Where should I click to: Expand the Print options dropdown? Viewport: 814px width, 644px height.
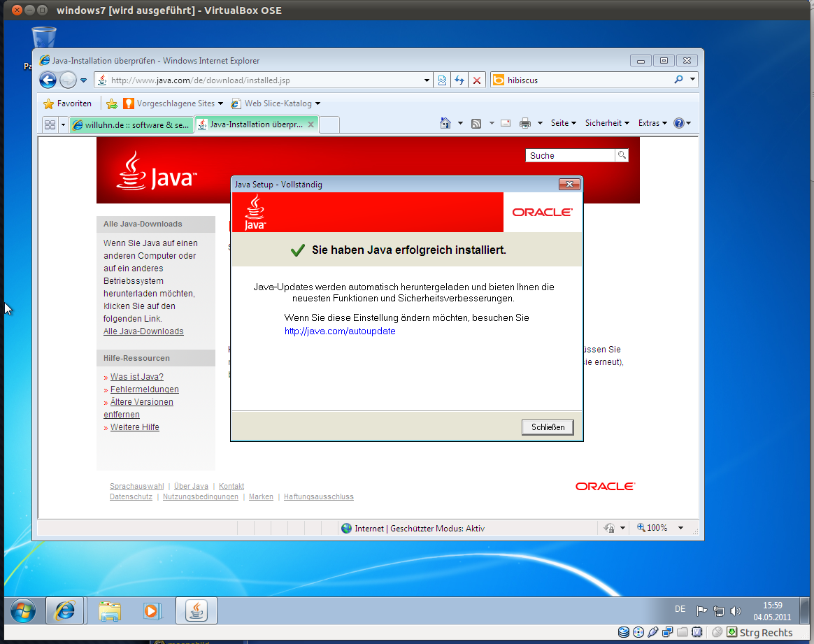540,123
